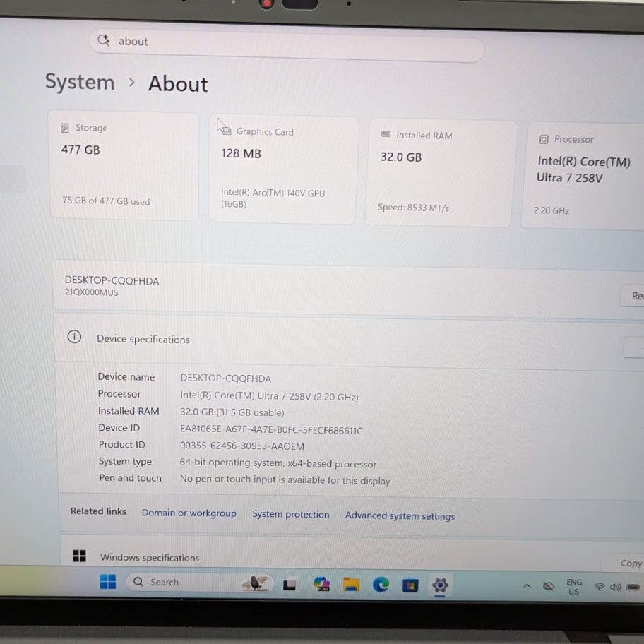Click the Installed RAM memory icon

(386, 134)
